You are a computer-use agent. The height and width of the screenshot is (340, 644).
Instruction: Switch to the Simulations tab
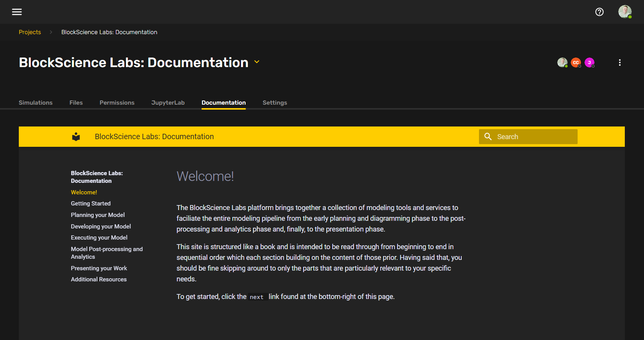[36, 103]
